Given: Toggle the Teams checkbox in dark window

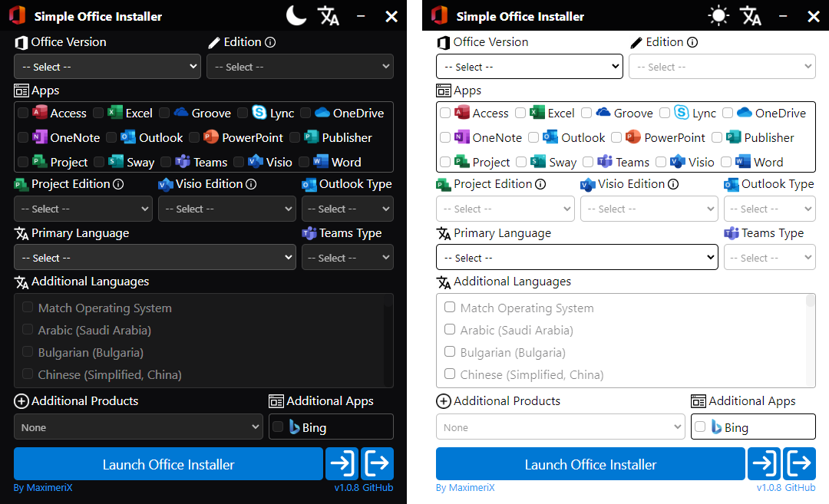Looking at the screenshot, I should [x=163, y=162].
